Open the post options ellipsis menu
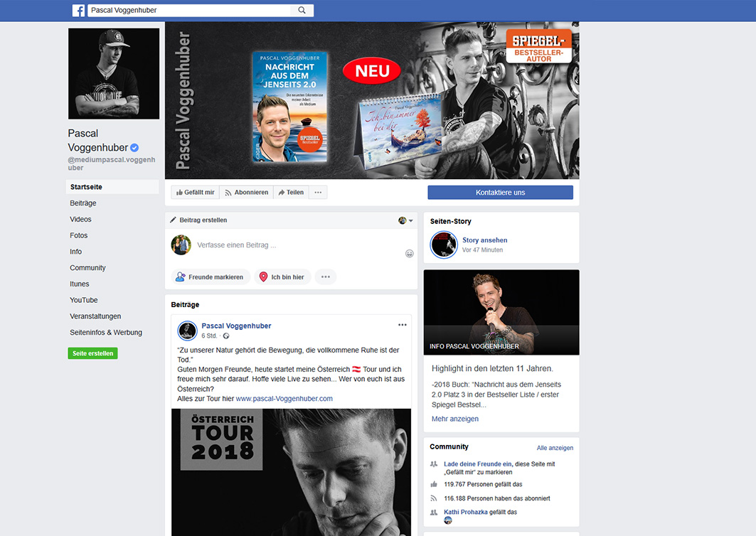Image resolution: width=756 pixels, height=536 pixels. tap(403, 325)
